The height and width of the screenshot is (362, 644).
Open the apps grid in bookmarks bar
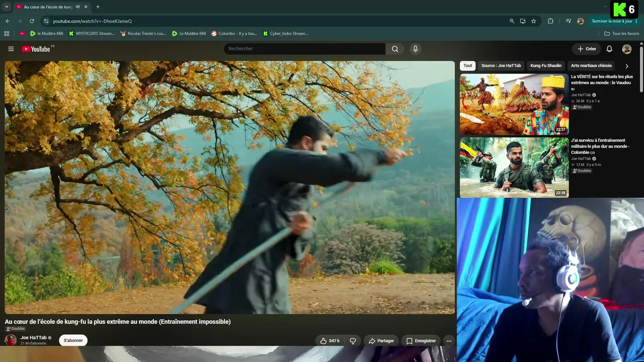coord(7,34)
